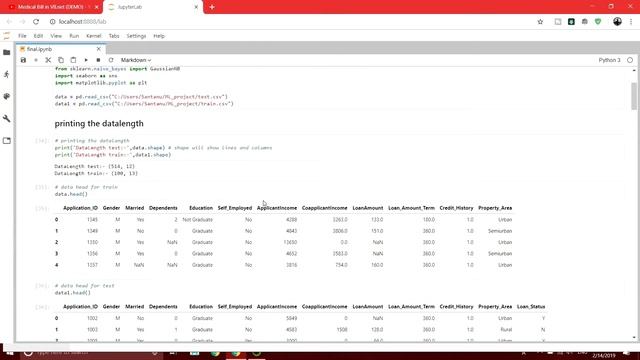Copy the selected cell from notebook toolbar
Viewport: 640px width, 360px height.
tap(61, 60)
